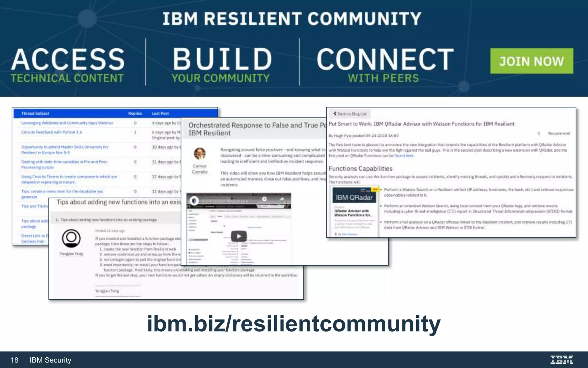Viewport: 588px width, 368px height.
Task: Open Connor Costello's profile photo
Action: (x=200, y=154)
